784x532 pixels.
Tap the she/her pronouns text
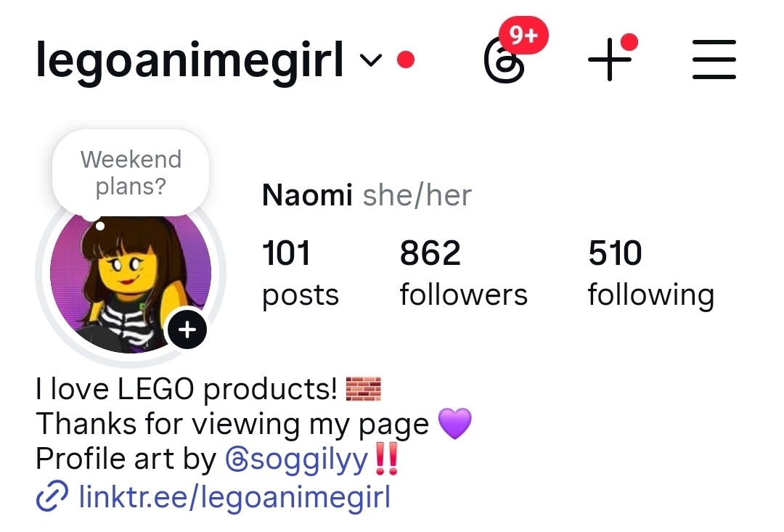tap(417, 195)
